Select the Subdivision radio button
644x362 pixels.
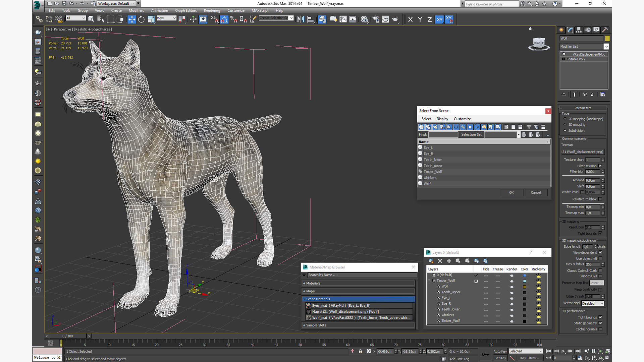(x=565, y=131)
